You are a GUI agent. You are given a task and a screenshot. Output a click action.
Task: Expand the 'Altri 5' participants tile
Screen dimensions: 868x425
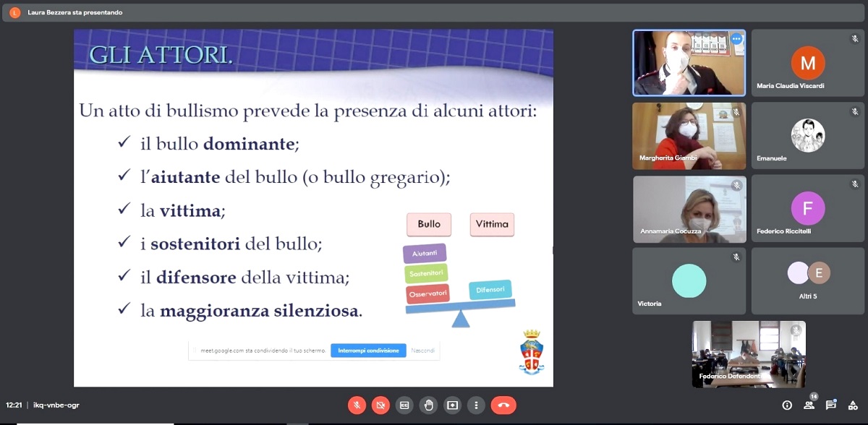(808, 280)
